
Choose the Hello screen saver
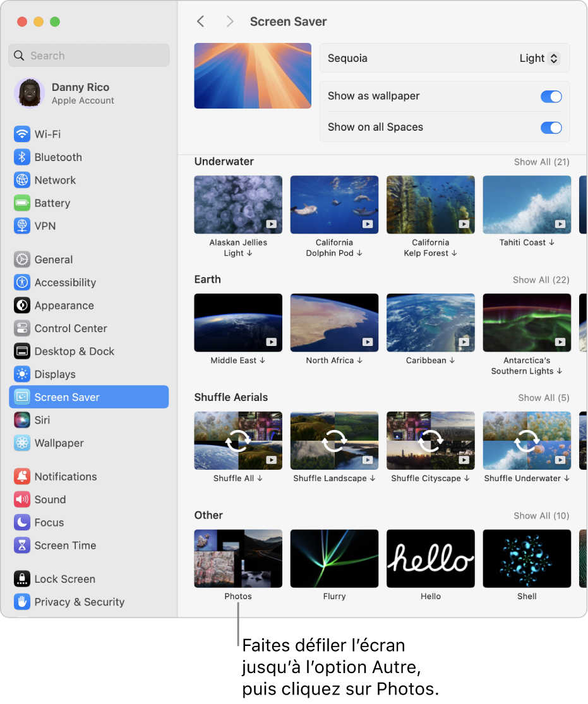(430, 559)
